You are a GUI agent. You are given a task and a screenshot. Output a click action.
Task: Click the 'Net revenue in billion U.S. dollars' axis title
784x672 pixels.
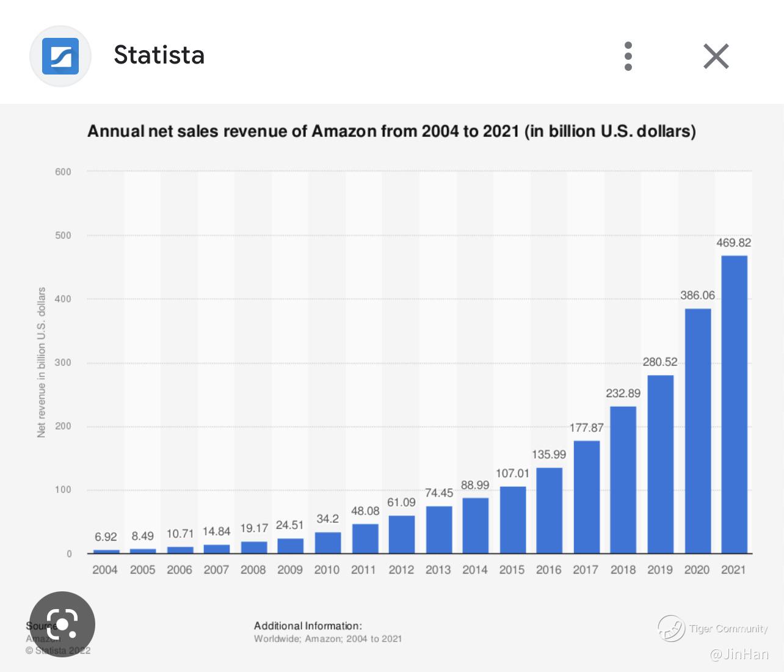[x=42, y=362]
